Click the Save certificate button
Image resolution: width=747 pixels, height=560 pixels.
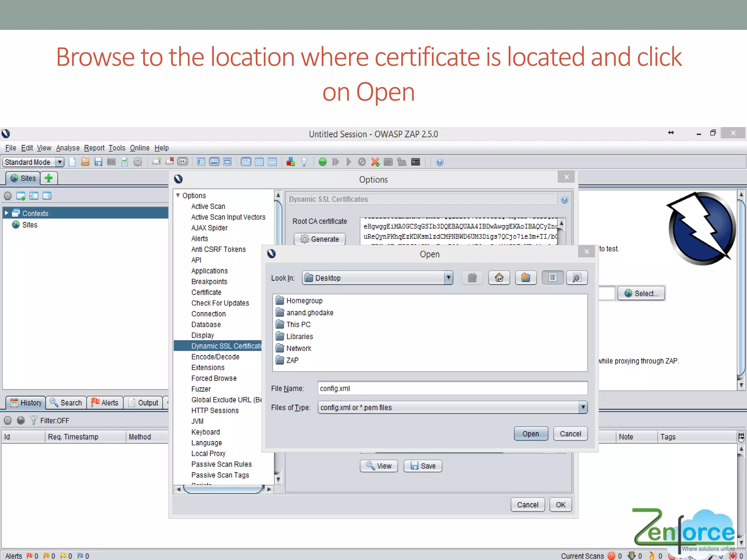tap(423, 466)
